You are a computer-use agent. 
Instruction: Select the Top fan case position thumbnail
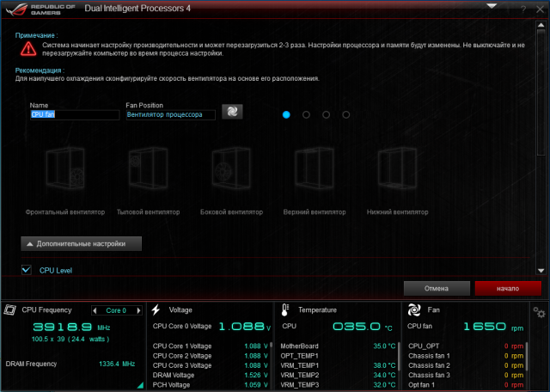[x=315, y=168]
